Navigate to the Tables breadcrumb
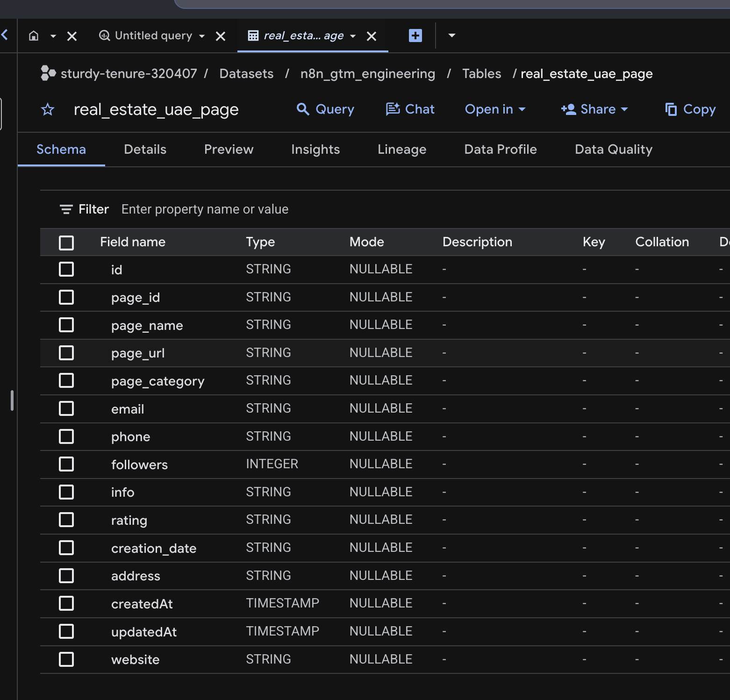The image size is (730, 700). pyautogui.click(x=481, y=73)
